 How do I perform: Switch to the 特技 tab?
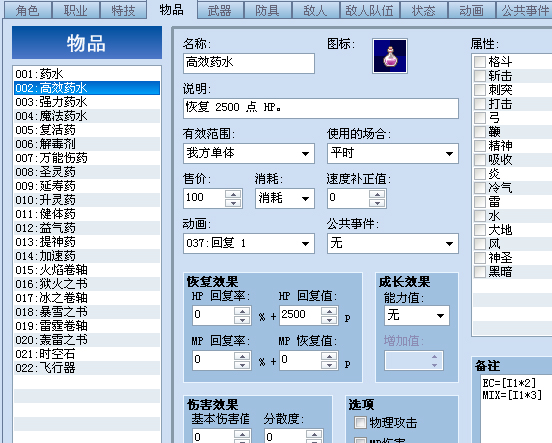124,11
